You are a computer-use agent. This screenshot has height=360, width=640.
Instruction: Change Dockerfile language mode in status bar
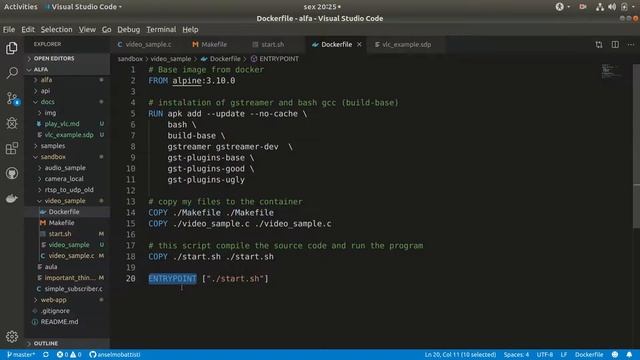pyautogui.click(x=589, y=355)
